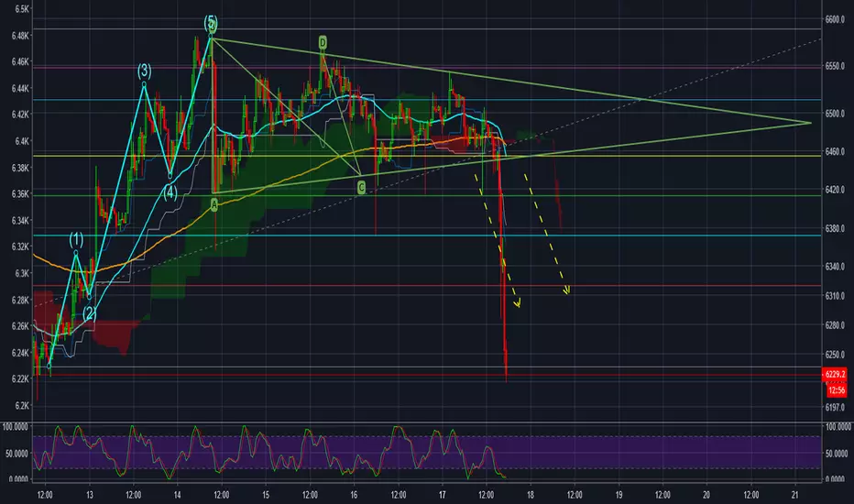Select the Elliott wave label (1)
Viewport: 854px width, 504px height.
coord(76,239)
